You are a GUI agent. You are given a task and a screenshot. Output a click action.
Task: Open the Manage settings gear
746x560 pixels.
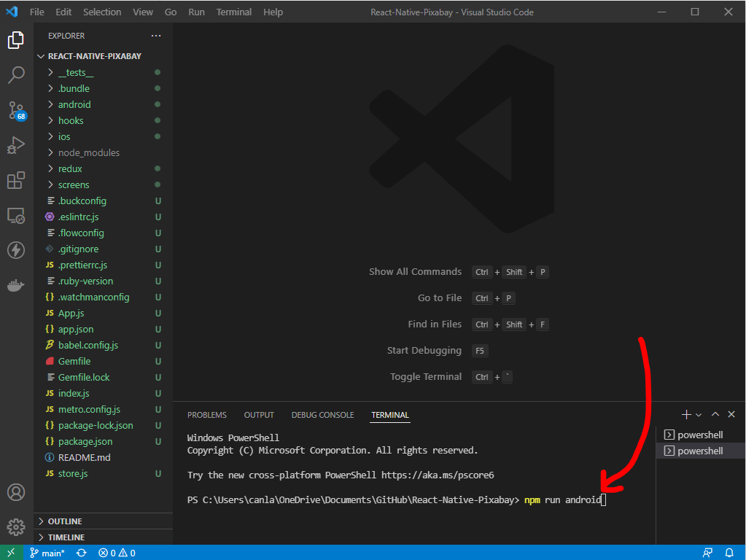16,526
